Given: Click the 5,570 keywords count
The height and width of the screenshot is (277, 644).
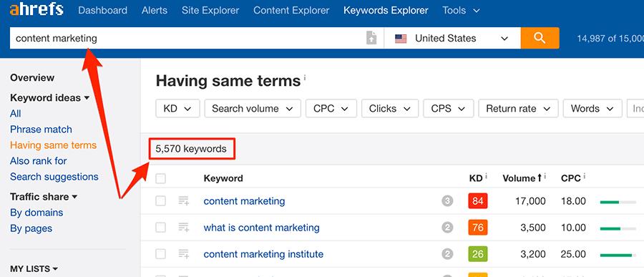Looking at the screenshot, I should [191, 149].
